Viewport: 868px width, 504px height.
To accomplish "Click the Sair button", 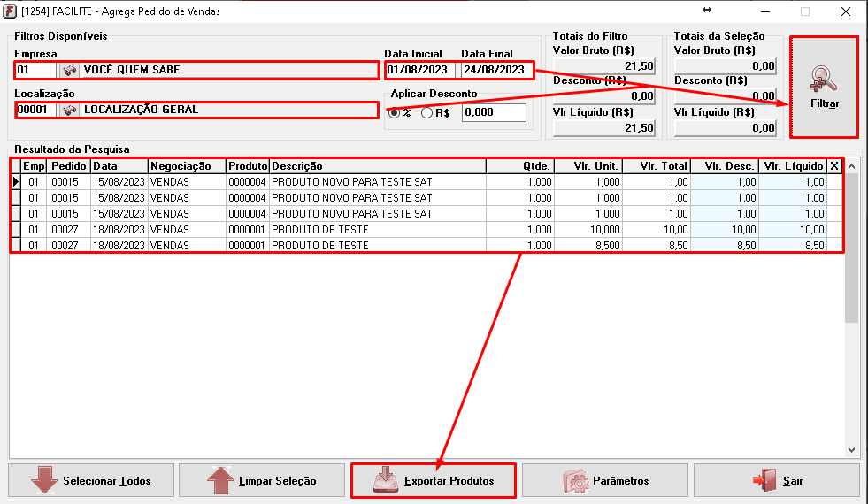I will tap(777, 481).
